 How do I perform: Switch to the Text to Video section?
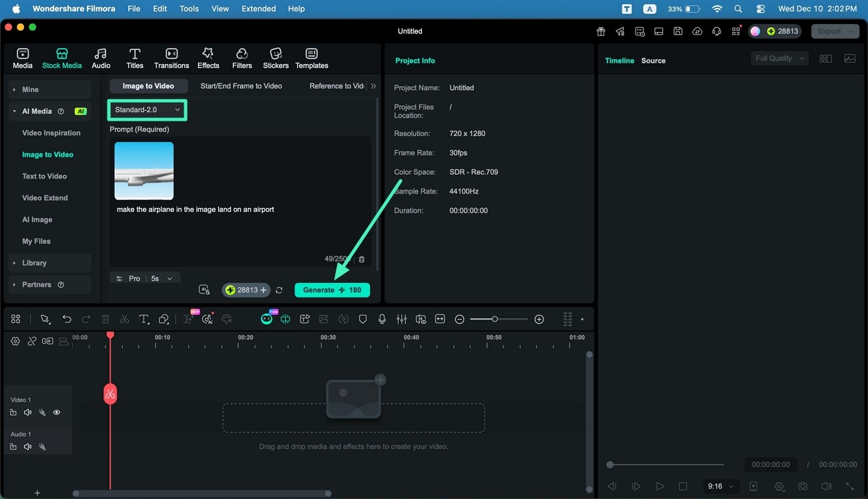tap(44, 175)
